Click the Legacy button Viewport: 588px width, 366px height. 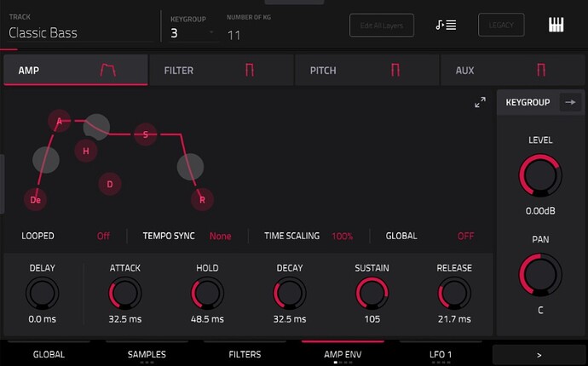[501, 25]
